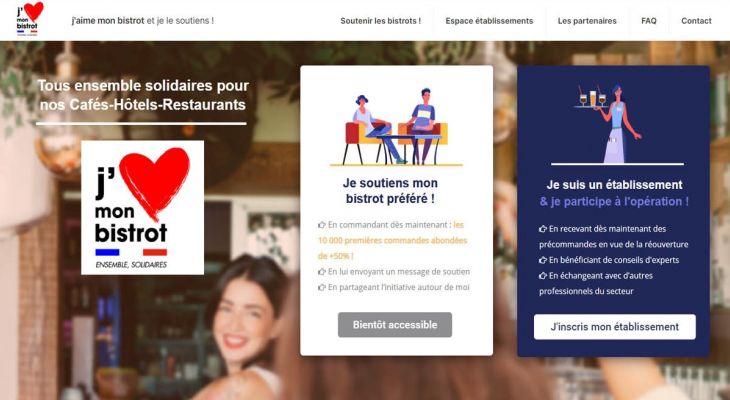Open the FAQ menu item
Screen dimensions: 730x400
(x=649, y=21)
